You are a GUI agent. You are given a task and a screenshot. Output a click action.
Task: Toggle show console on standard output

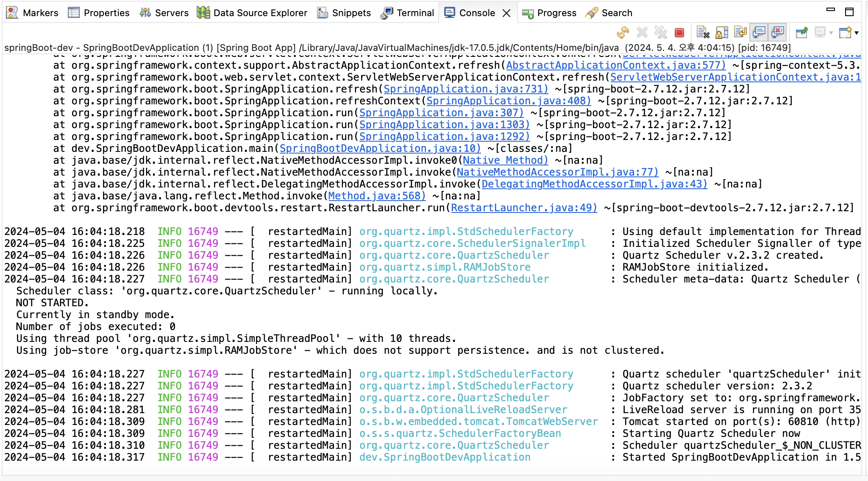pos(759,32)
